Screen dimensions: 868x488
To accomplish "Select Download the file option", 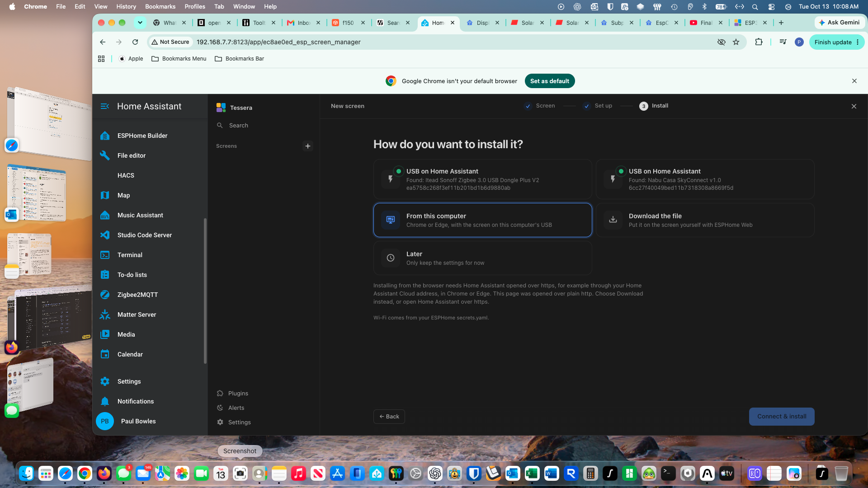I will point(705,220).
